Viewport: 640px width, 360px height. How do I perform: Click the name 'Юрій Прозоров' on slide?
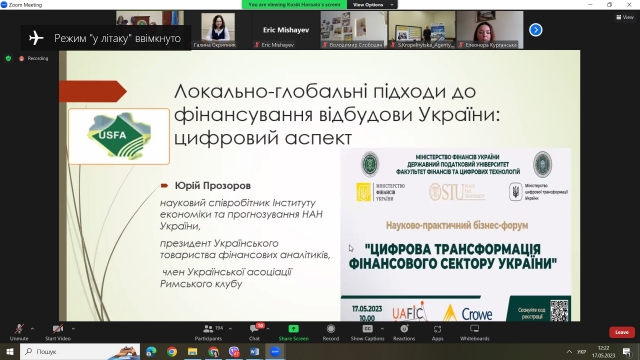click(x=213, y=186)
